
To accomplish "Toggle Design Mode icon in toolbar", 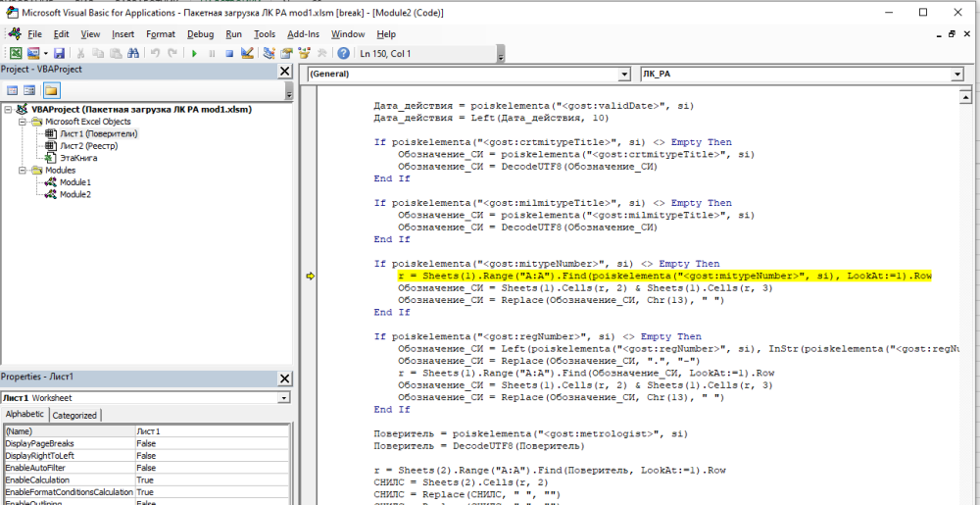I will point(249,53).
